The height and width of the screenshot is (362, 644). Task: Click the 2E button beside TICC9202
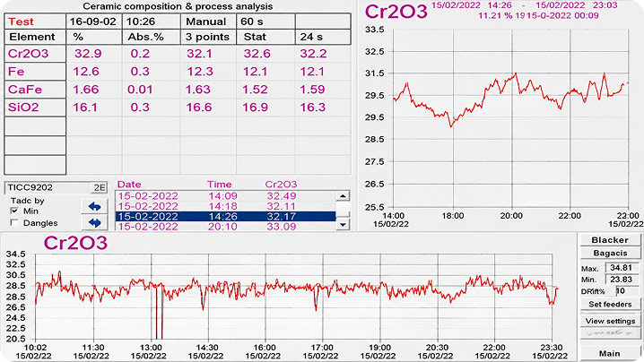click(99, 187)
